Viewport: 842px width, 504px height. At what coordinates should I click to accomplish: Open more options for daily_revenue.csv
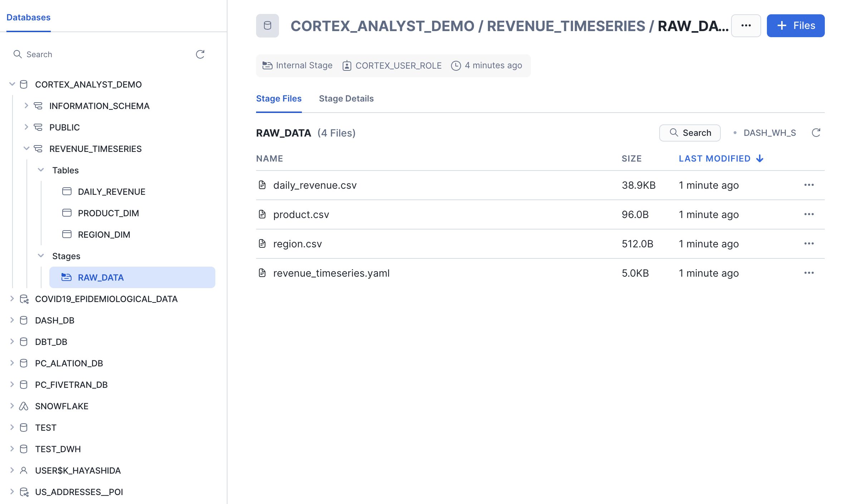(809, 185)
